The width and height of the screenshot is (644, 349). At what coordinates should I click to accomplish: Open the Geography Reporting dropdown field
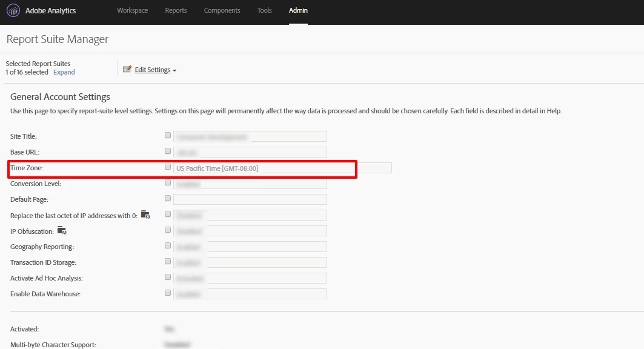250,247
